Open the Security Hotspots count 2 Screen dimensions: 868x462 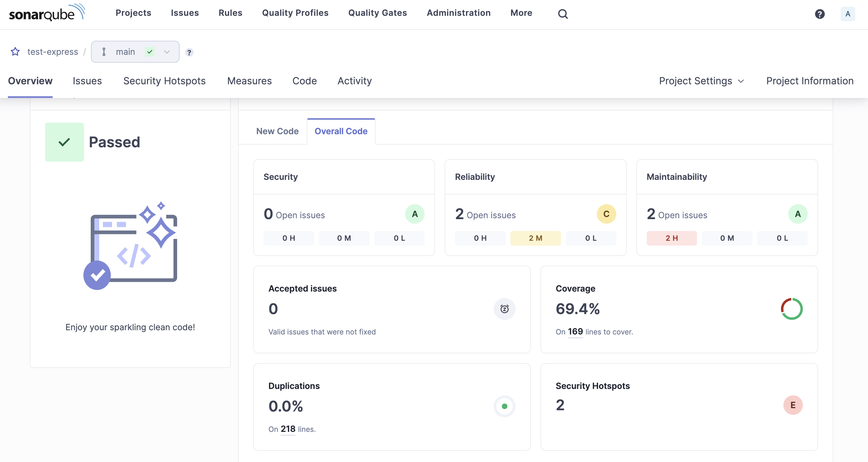pyautogui.click(x=560, y=405)
